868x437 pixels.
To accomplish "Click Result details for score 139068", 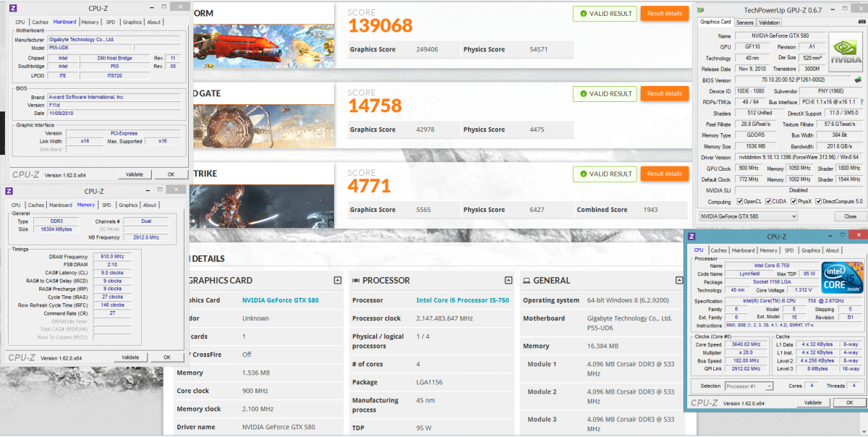I will click(x=665, y=13).
